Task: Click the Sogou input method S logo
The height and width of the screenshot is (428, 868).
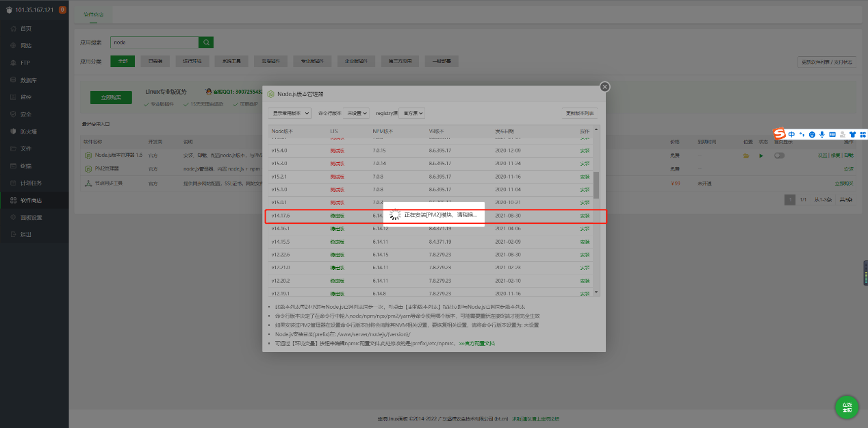Action: (779, 134)
